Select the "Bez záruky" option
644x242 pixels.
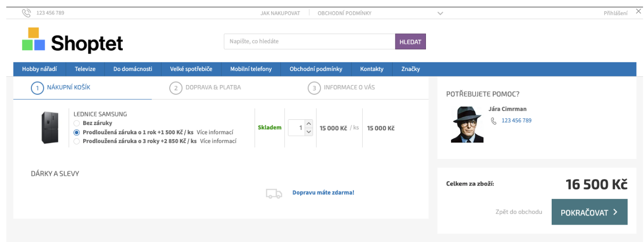(x=76, y=123)
